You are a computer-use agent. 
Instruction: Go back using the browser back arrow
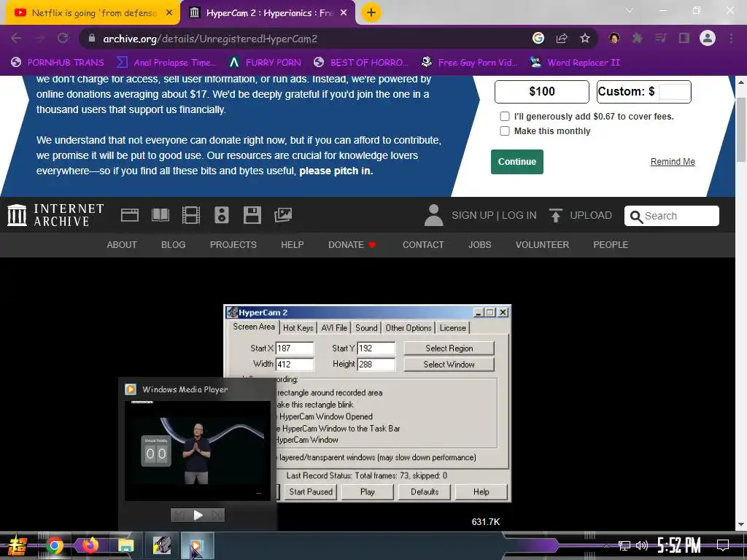coord(16,38)
